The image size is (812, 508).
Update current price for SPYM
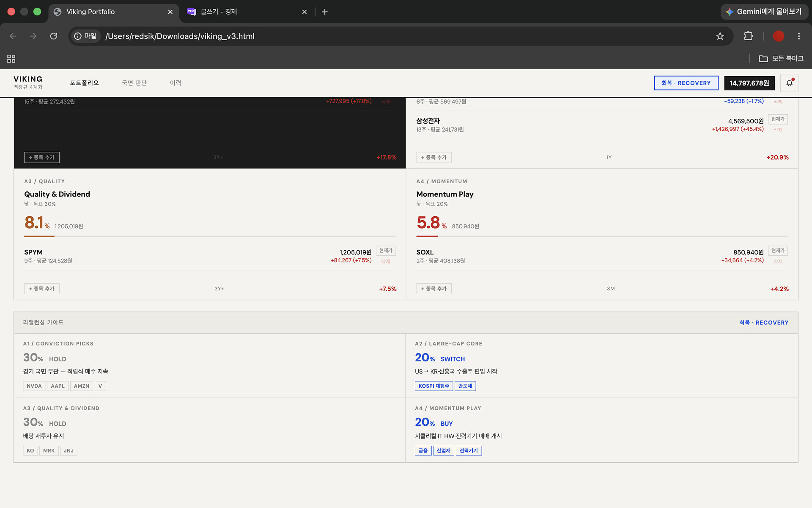point(386,251)
